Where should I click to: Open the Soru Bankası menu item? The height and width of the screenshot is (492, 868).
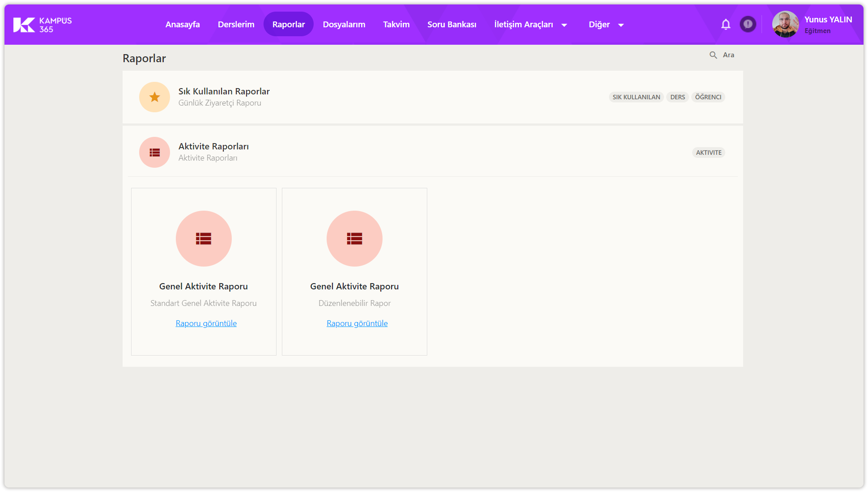451,25
